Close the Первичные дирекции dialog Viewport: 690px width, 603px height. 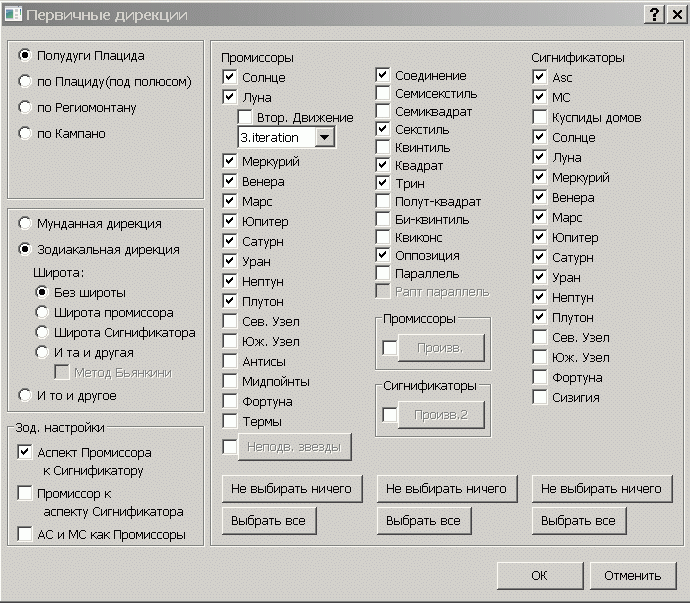coord(677,15)
